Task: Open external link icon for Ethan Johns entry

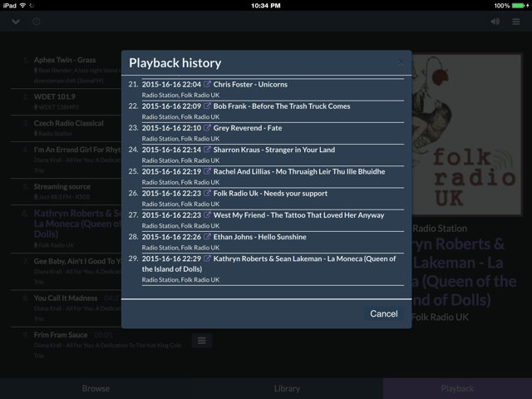Action: [x=207, y=236]
